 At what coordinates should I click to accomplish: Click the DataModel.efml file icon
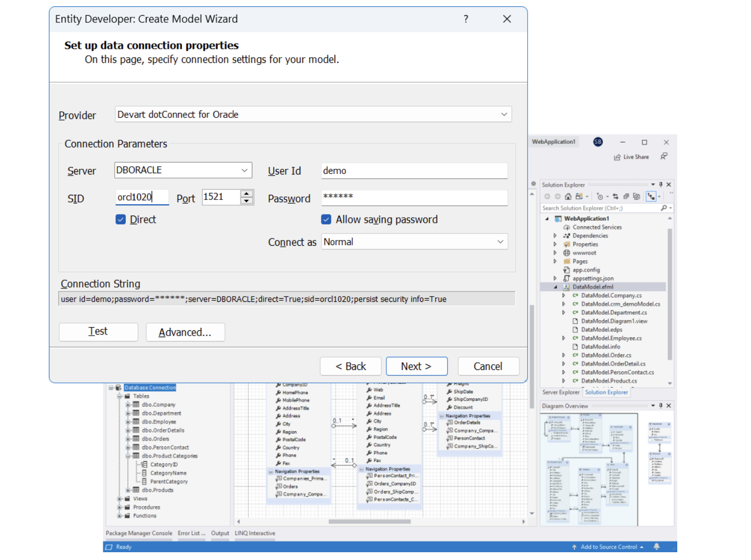pyautogui.click(x=567, y=287)
